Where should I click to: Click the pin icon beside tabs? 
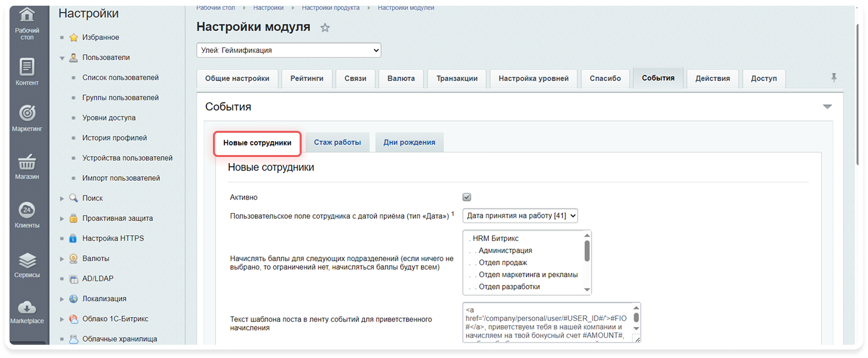pyautogui.click(x=834, y=77)
